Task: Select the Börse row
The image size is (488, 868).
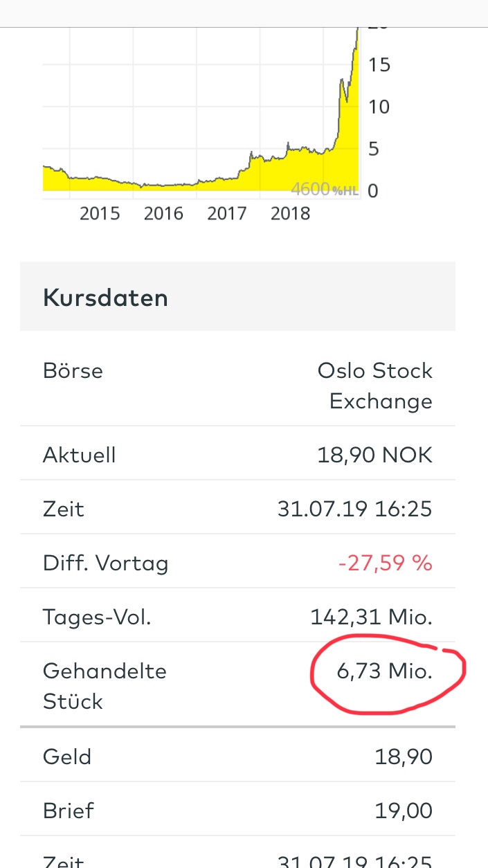Action: coord(73,370)
